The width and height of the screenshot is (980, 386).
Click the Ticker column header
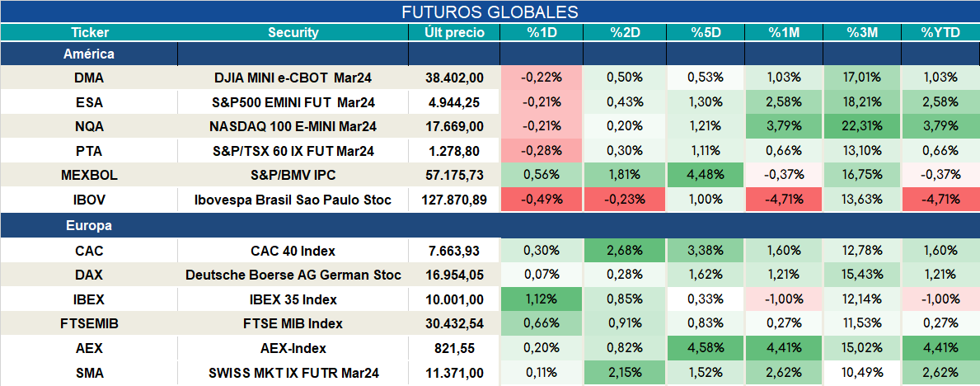pyautogui.click(x=89, y=33)
